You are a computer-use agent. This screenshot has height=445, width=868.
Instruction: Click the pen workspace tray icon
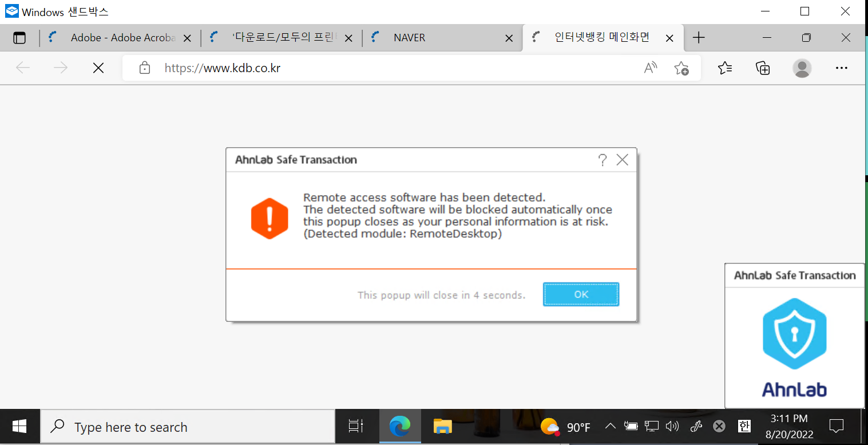pyautogui.click(x=696, y=426)
